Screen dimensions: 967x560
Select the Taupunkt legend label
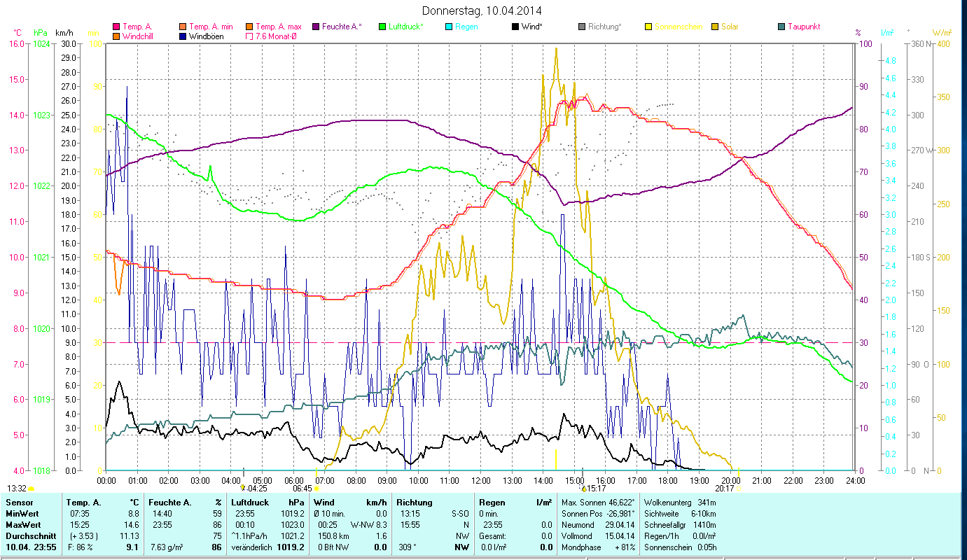coord(803,27)
